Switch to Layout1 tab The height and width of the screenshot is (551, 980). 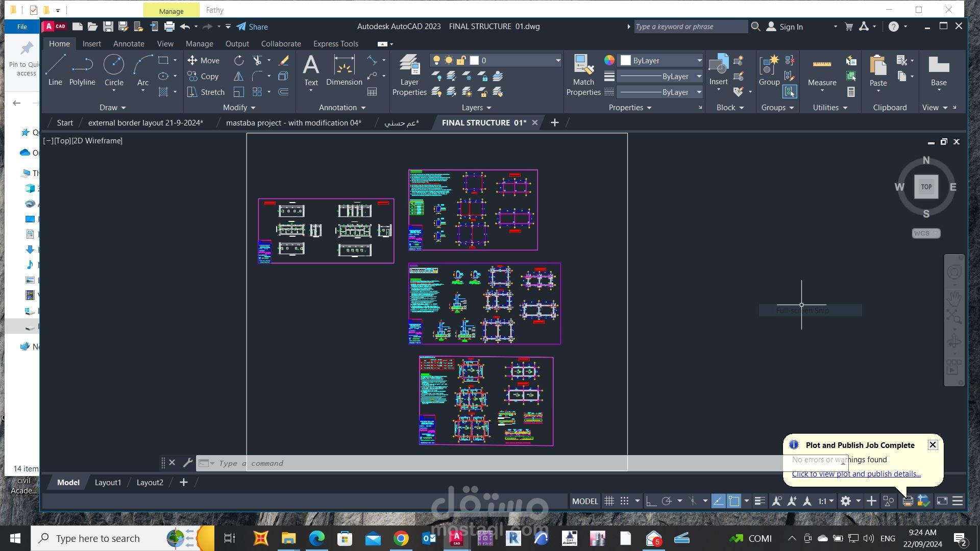pyautogui.click(x=108, y=482)
